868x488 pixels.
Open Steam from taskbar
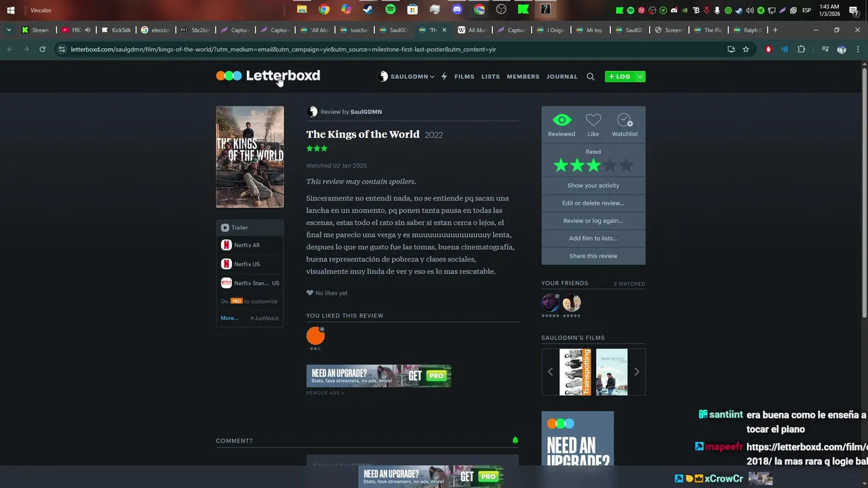(x=368, y=9)
